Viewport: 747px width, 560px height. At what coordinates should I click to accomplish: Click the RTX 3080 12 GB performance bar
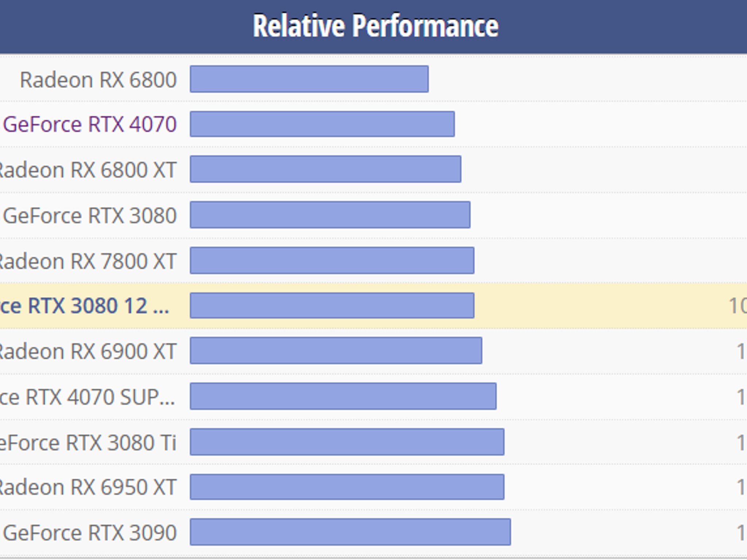(x=332, y=306)
